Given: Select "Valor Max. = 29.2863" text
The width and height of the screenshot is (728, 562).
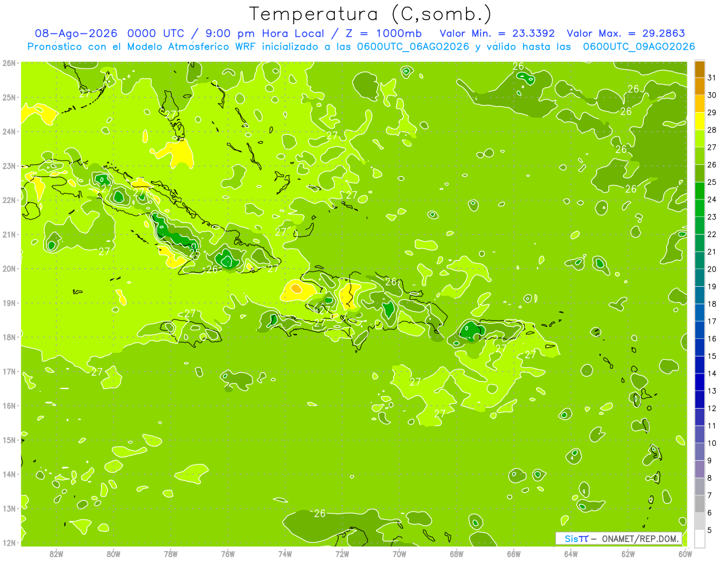Looking at the screenshot, I should [625, 33].
